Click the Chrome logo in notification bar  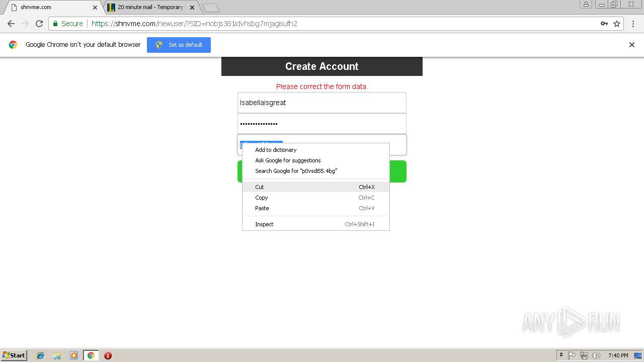[13, 45]
